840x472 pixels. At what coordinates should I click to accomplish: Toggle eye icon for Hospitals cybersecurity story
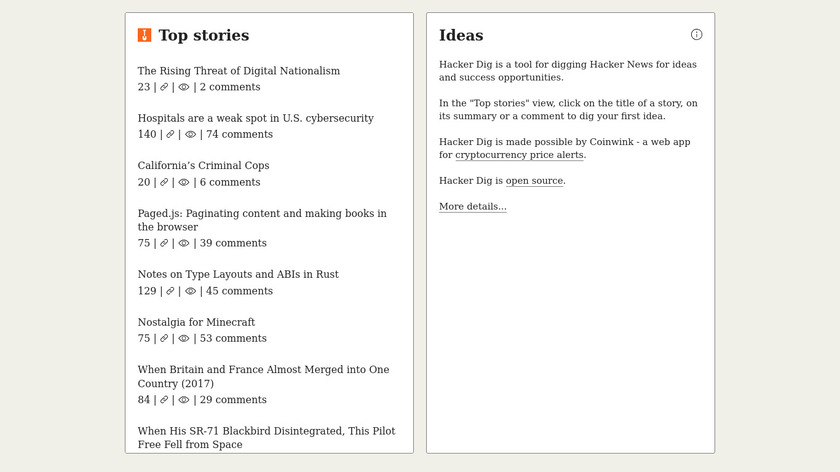tap(190, 134)
